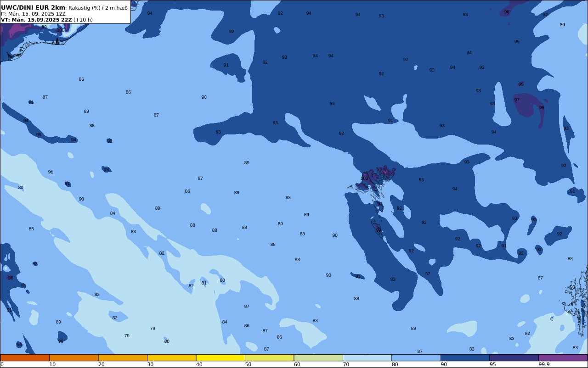This screenshot has width=588, height=368.
Task: Click the orange 10–20 legend swatch
Action: pos(73,357)
